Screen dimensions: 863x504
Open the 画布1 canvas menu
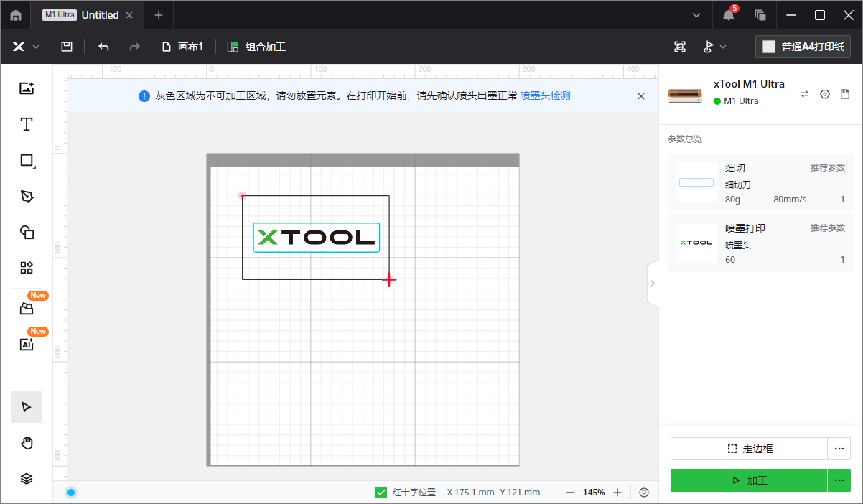pos(183,47)
